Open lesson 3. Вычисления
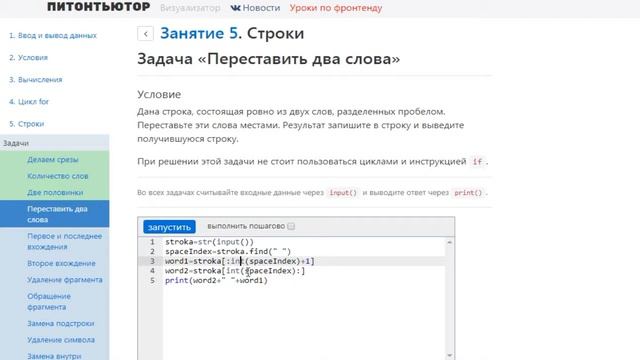The image size is (640, 360). pyautogui.click(x=36, y=80)
